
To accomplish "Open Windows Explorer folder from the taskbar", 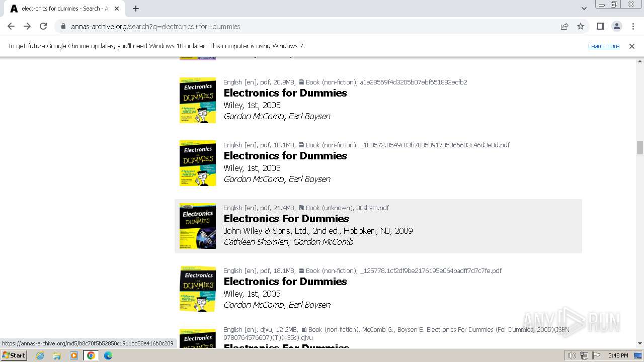I will point(57,355).
